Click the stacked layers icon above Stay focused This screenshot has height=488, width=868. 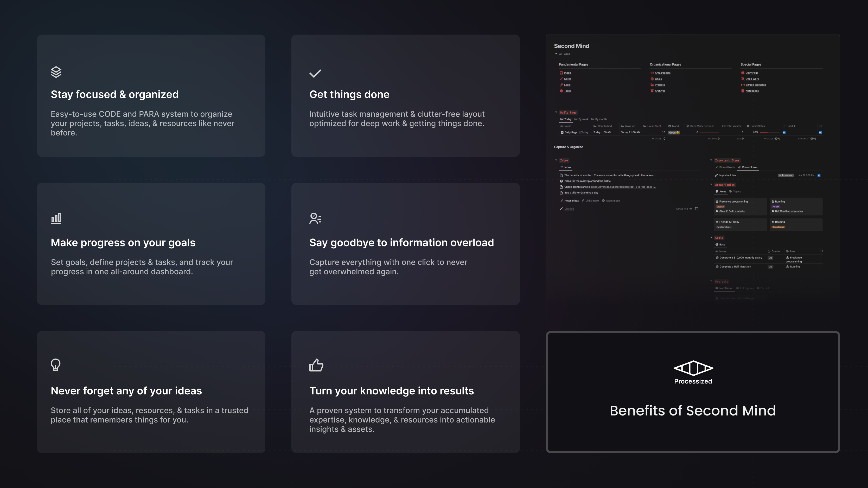point(56,72)
